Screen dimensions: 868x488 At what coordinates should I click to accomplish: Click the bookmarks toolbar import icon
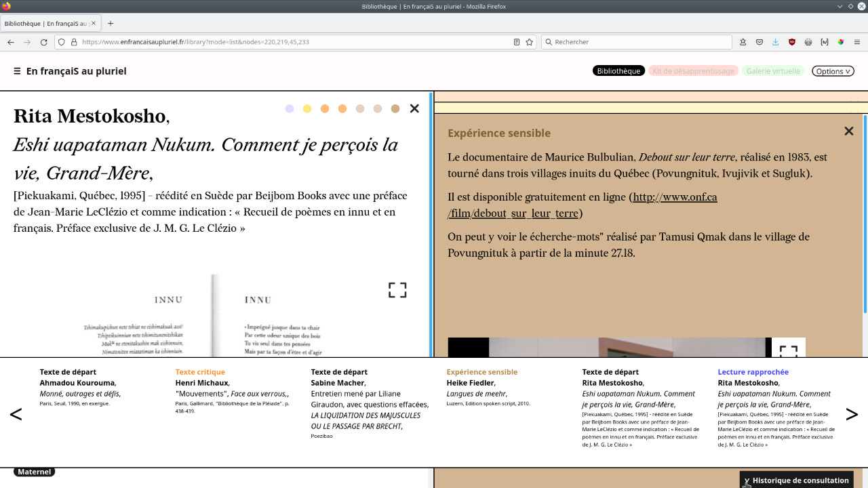[x=743, y=42]
